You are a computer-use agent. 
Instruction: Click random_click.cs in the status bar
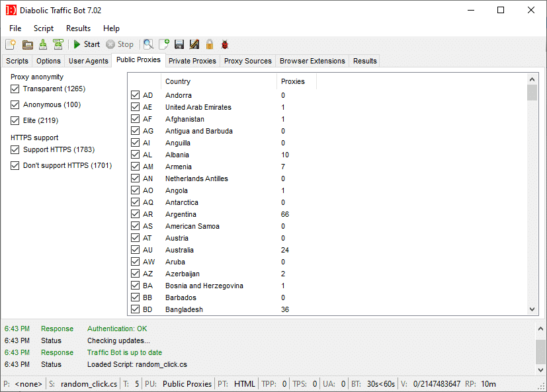pos(89,383)
